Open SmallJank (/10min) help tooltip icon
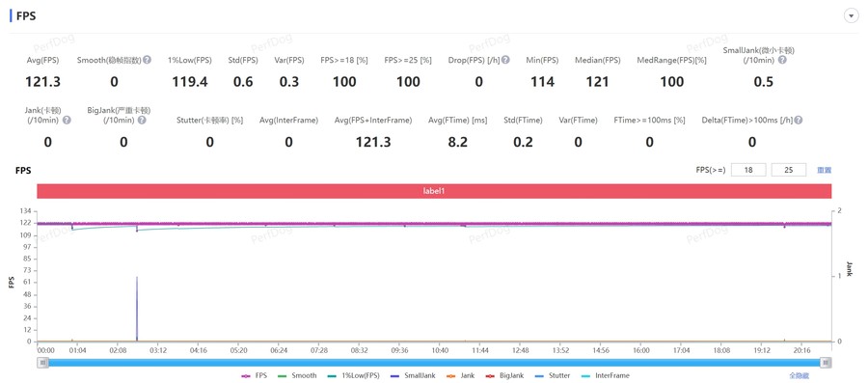This screenshot has height=383, width=868. click(781, 60)
